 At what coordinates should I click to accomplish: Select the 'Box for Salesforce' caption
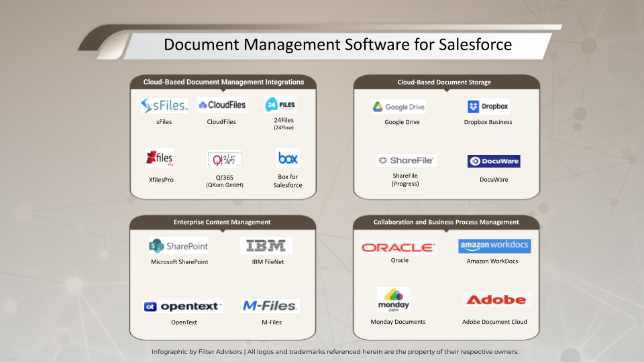point(288,181)
